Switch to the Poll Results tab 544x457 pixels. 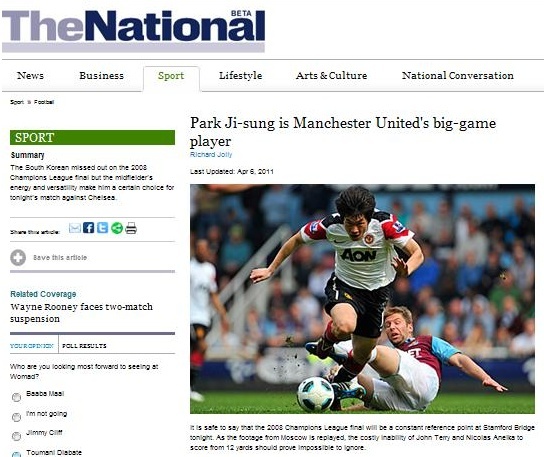[84, 346]
